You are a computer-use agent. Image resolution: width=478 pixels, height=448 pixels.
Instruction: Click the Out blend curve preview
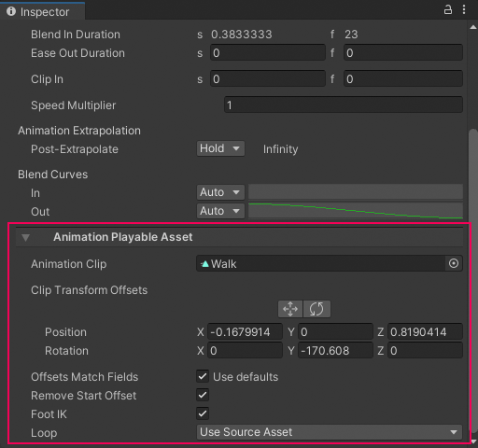(x=356, y=211)
